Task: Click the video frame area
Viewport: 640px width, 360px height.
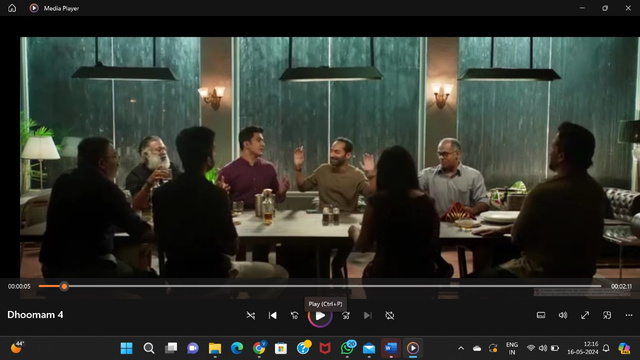Action: 330,157
